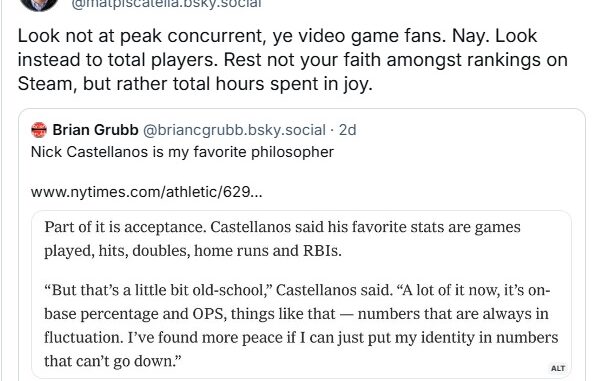This screenshot has width=599, height=381.
Task: Click 'base percentage and OPS' text line
Action: click(296, 314)
